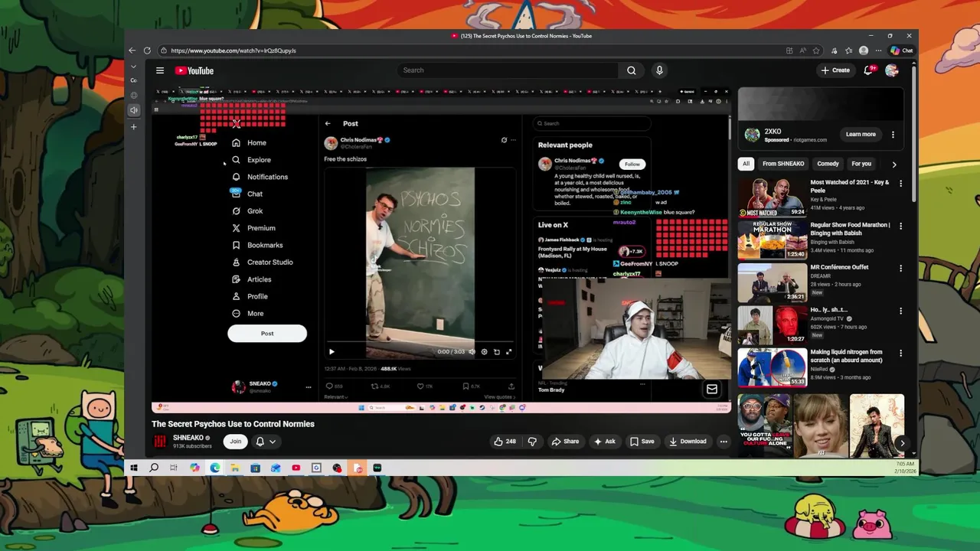The height and width of the screenshot is (551, 980).
Task: Click the globe icon in browser left sidebar
Action: tap(133, 95)
